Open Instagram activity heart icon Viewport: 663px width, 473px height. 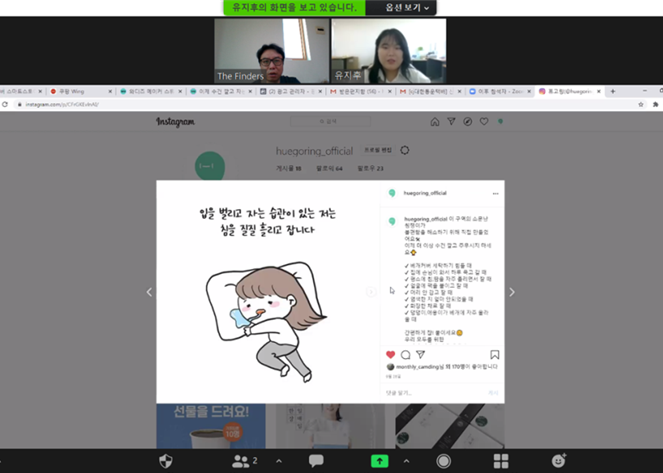tap(484, 122)
